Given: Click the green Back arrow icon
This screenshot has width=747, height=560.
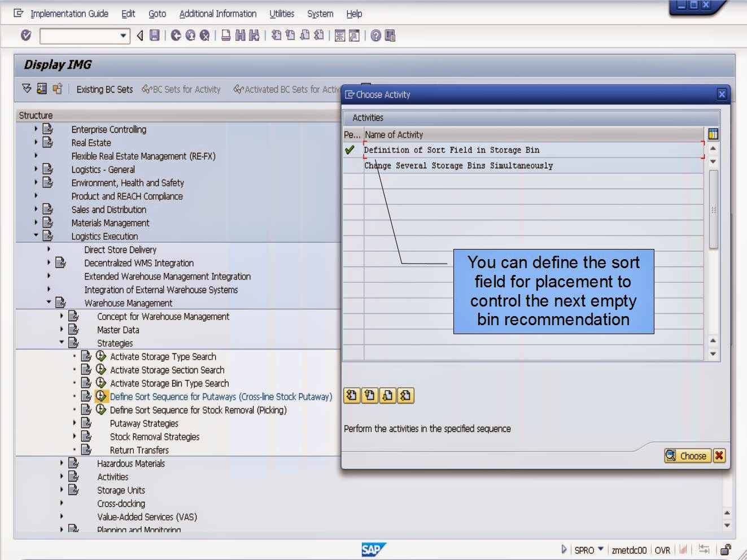Looking at the screenshot, I should tap(176, 36).
